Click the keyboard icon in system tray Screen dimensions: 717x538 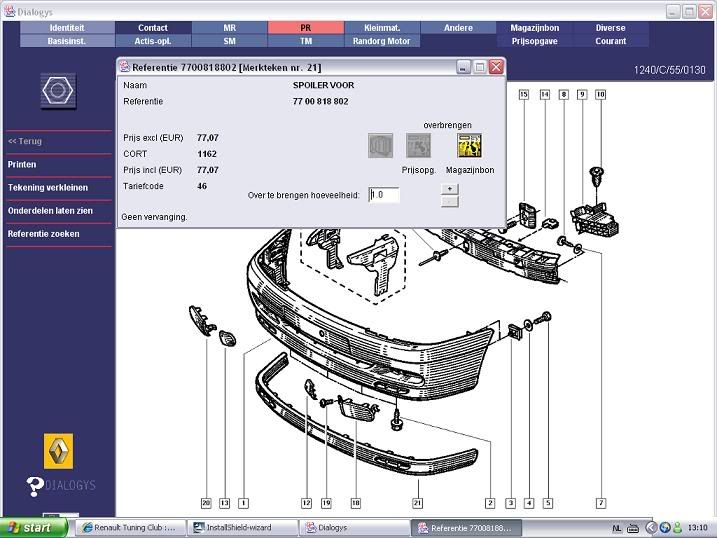pos(633,528)
